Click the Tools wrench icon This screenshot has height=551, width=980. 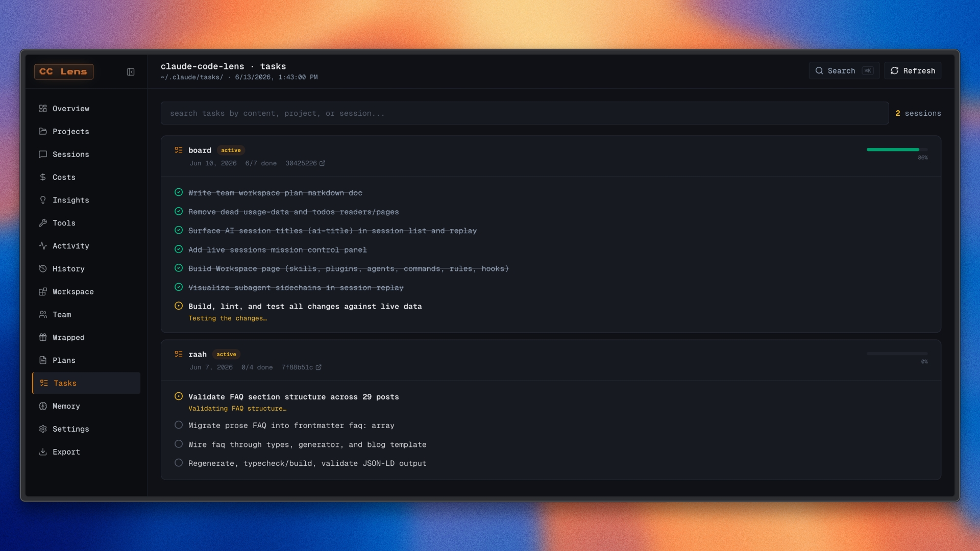[x=43, y=223]
